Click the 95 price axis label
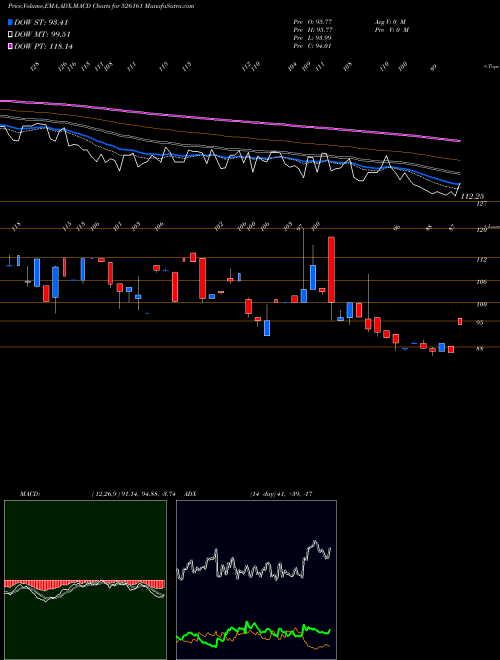Viewport: 500px width, 660px height. 480,323
